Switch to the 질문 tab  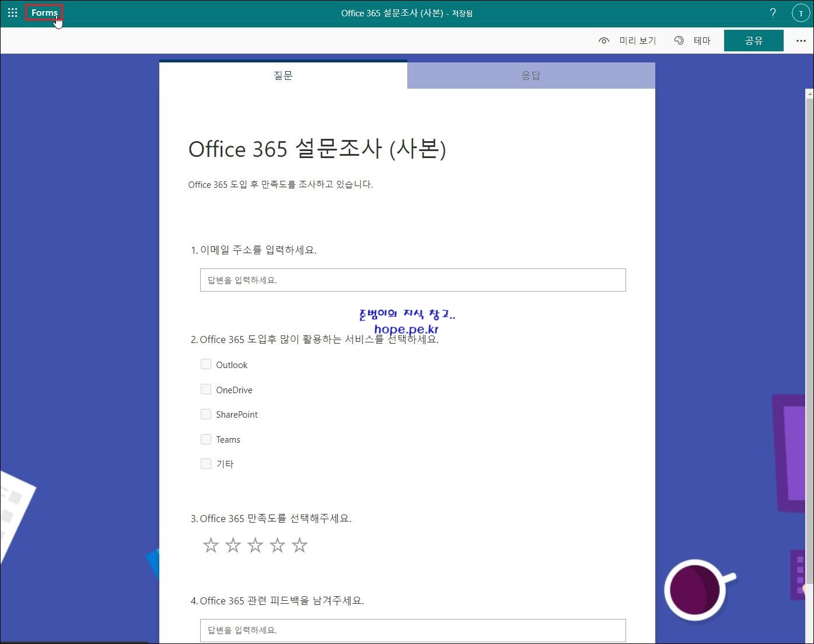tap(283, 75)
